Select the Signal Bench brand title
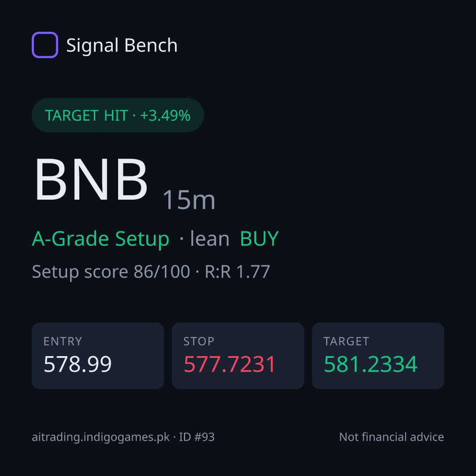 click(x=122, y=45)
